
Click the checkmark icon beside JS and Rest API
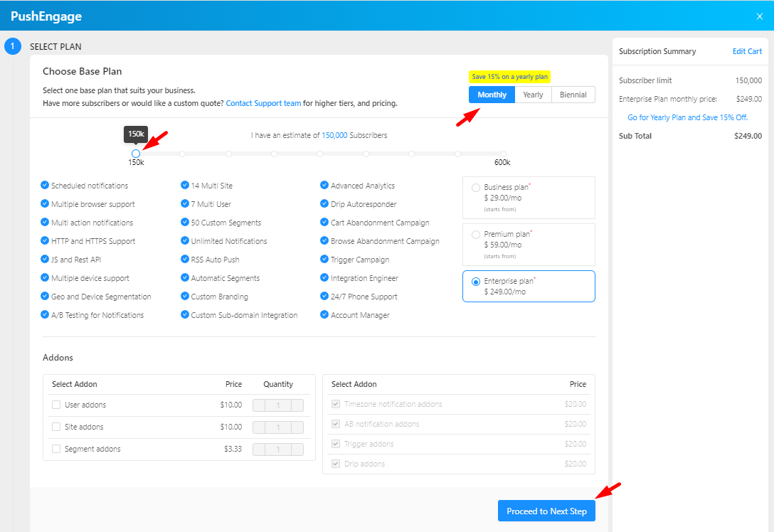point(45,259)
